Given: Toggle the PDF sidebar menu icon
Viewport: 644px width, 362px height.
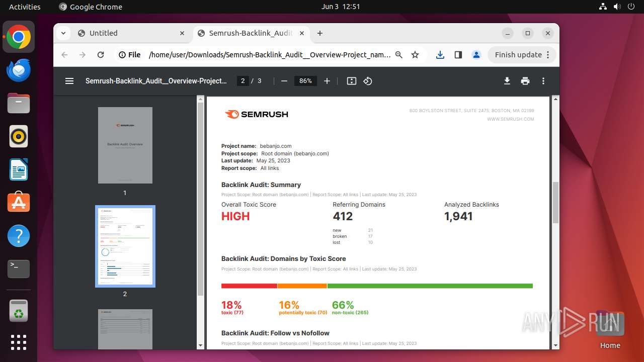Looking at the screenshot, I should 69,81.
